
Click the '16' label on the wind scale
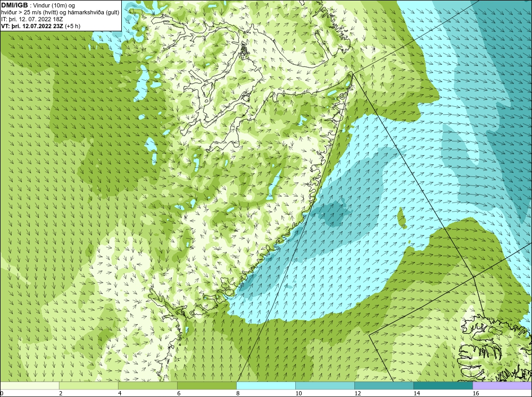coord(476,393)
